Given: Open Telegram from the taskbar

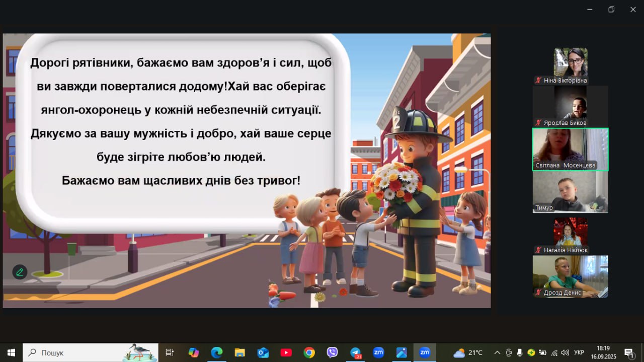Looking at the screenshot, I should [356, 352].
